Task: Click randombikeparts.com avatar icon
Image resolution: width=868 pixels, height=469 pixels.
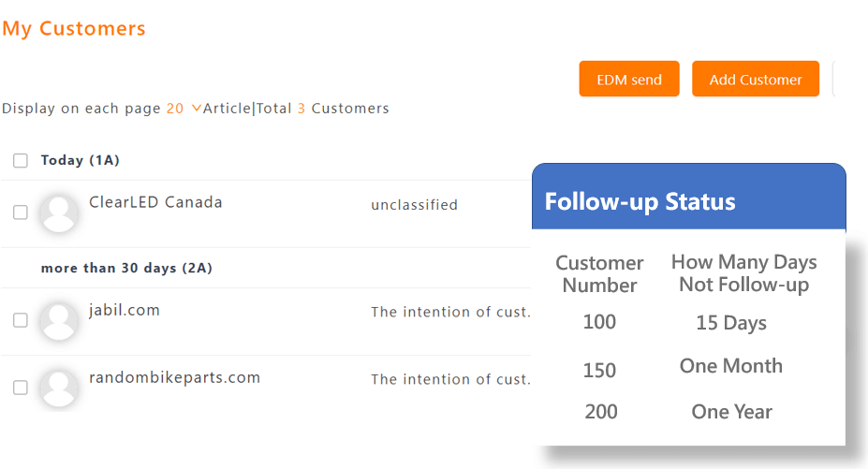Action: coord(59,388)
